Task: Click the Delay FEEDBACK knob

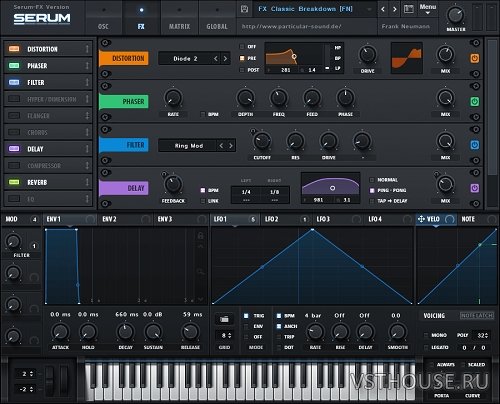Action: [x=173, y=185]
